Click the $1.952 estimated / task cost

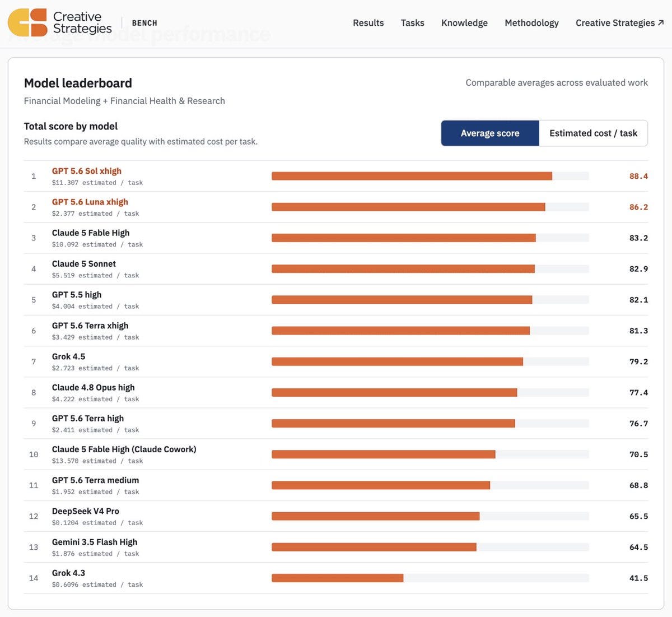(96, 492)
